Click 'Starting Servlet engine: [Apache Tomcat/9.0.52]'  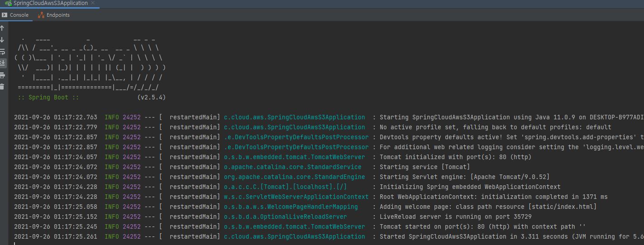click(464, 177)
